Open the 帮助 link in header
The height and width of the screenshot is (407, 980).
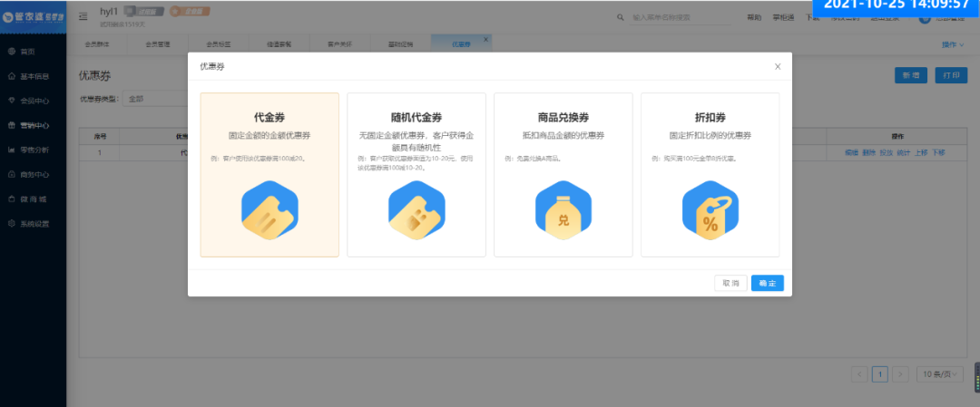click(x=754, y=17)
